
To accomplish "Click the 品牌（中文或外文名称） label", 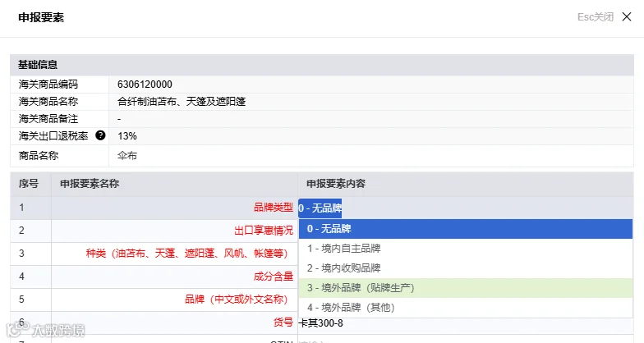I will tap(237, 300).
